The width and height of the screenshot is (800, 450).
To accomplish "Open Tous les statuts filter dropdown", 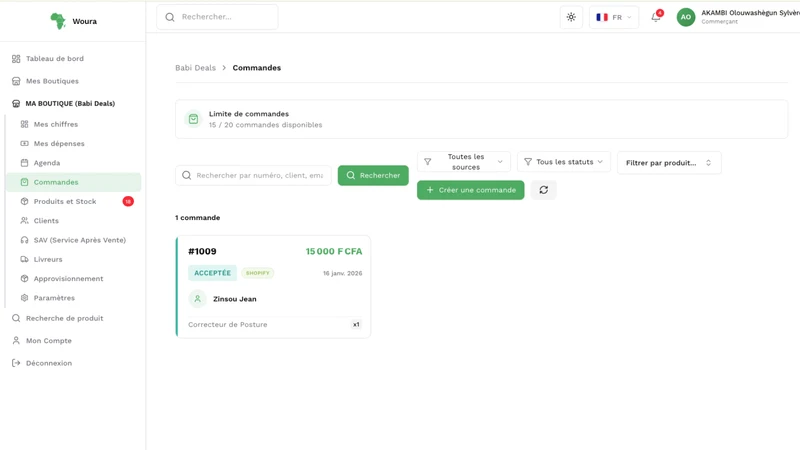I will 564,162.
